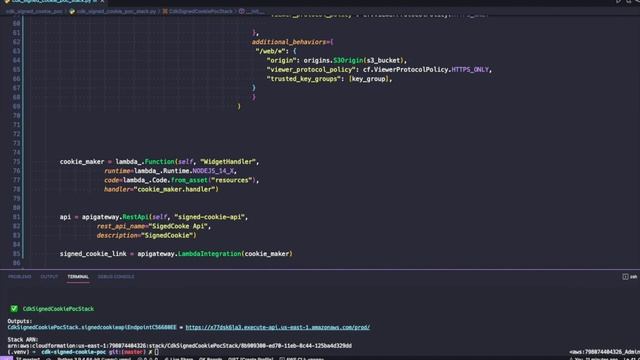Click the "Outputs:" label in terminal
Screen dimensions: 640x360
click(x=20, y=321)
